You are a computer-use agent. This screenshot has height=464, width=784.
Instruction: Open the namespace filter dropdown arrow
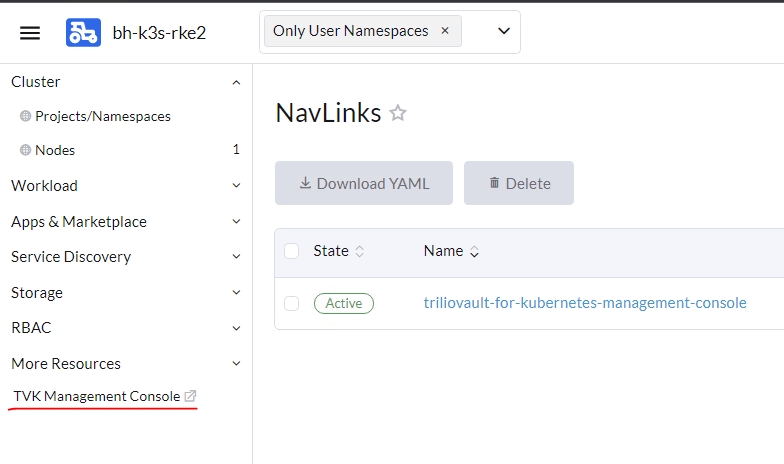(504, 32)
